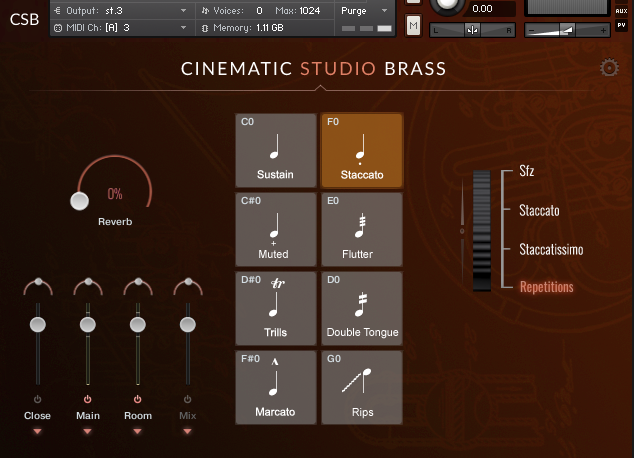Expand the Main mic options arrow
Viewport: 634px width, 458px height.
[87, 431]
